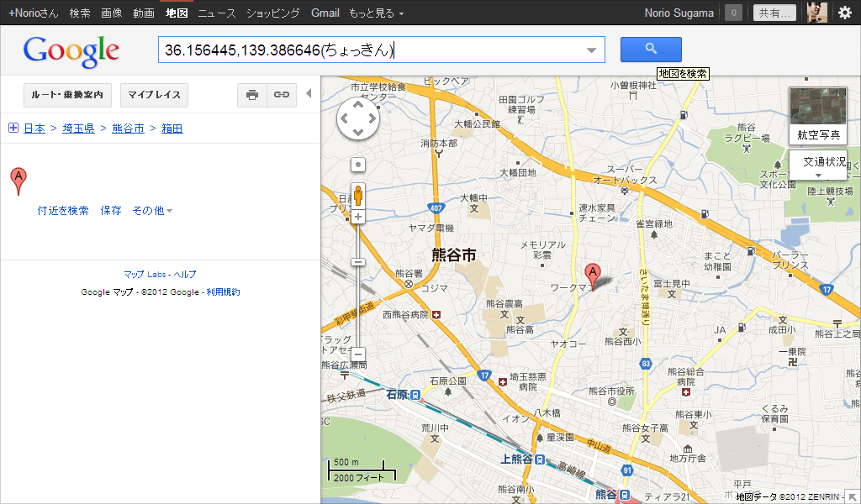This screenshot has height=504, width=861.
Task: Click 保存 link
Action: 111,211
